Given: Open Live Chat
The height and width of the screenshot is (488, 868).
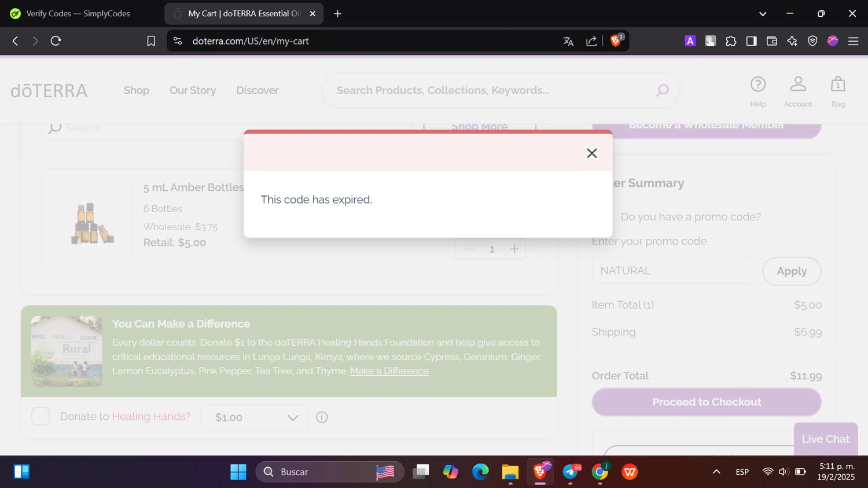Looking at the screenshot, I should tap(826, 439).
